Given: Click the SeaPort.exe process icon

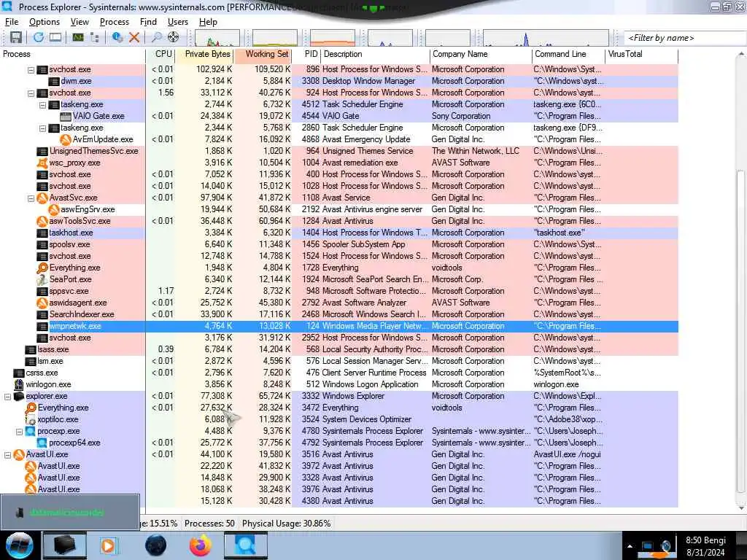Looking at the screenshot, I should pyautogui.click(x=42, y=279).
